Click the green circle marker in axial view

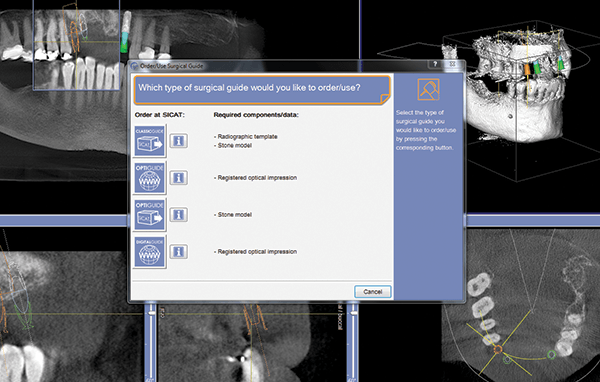tap(551, 354)
